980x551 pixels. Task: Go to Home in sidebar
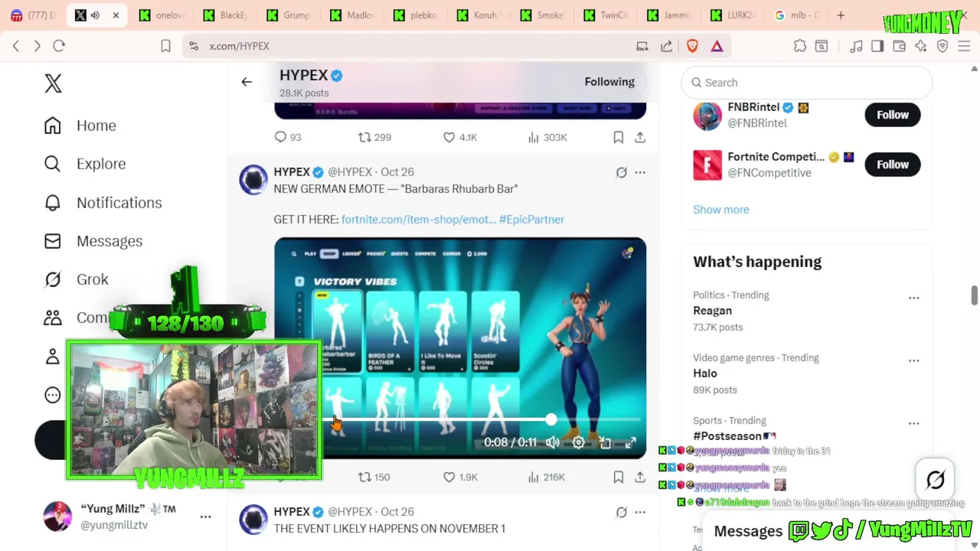pyautogui.click(x=80, y=126)
